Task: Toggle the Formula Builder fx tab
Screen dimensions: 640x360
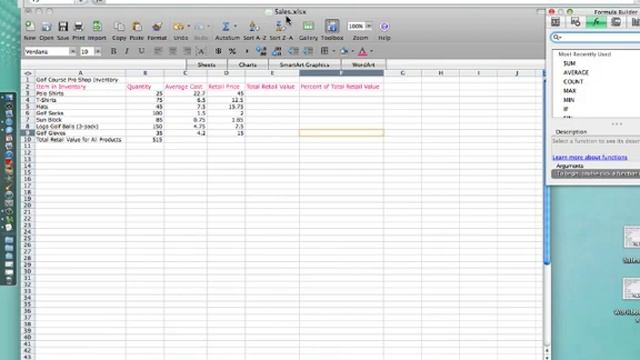Action: coord(596,22)
